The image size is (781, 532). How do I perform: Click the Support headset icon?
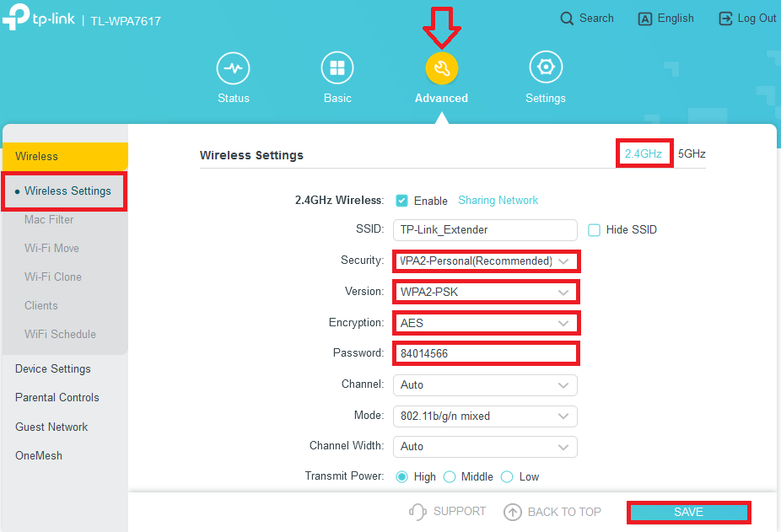417,512
